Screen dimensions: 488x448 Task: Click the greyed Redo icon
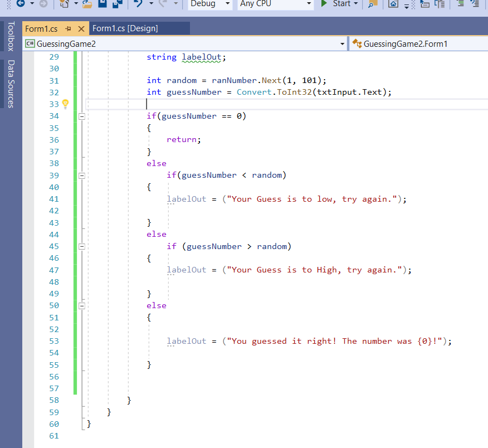pyautogui.click(x=163, y=3)
